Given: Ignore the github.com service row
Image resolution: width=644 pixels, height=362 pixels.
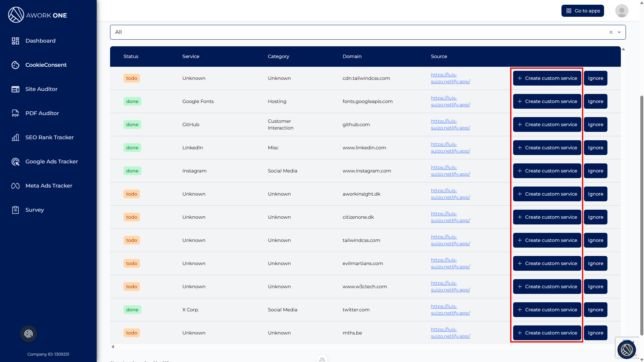Looking at the screenshot, I should (x=595, y=124).
